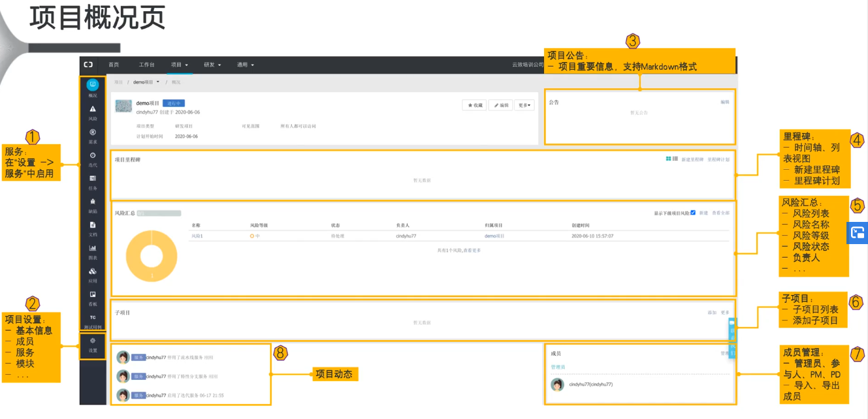Switch milestone to list view icon
The width and height of the screenshot is (868, 419).
point(675,159)
